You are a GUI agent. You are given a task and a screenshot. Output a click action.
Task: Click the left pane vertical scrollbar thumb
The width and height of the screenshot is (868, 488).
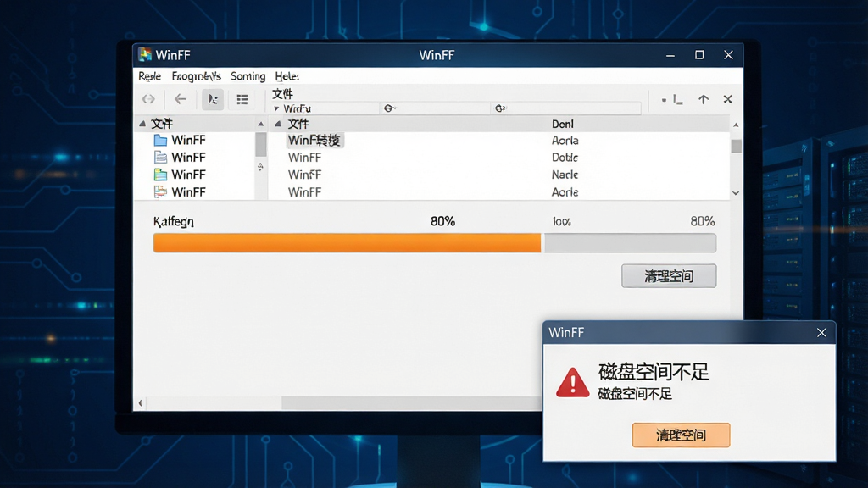(261, 144)
